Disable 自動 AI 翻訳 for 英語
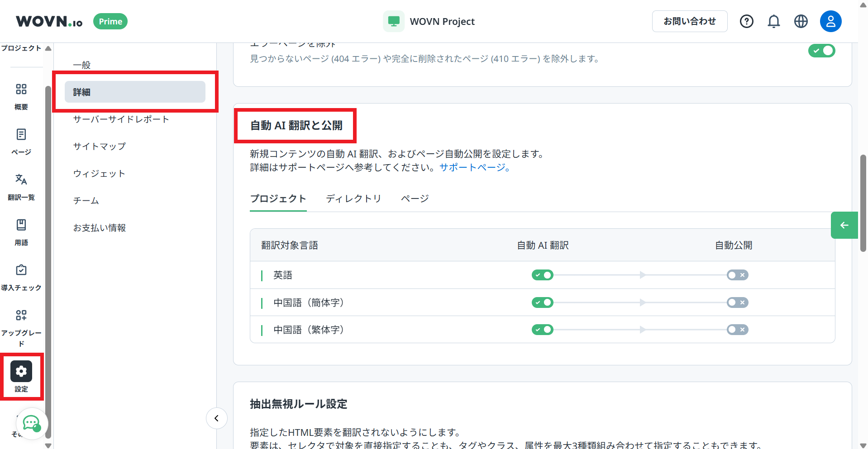The image size is (868, 449). click(542, 275)
